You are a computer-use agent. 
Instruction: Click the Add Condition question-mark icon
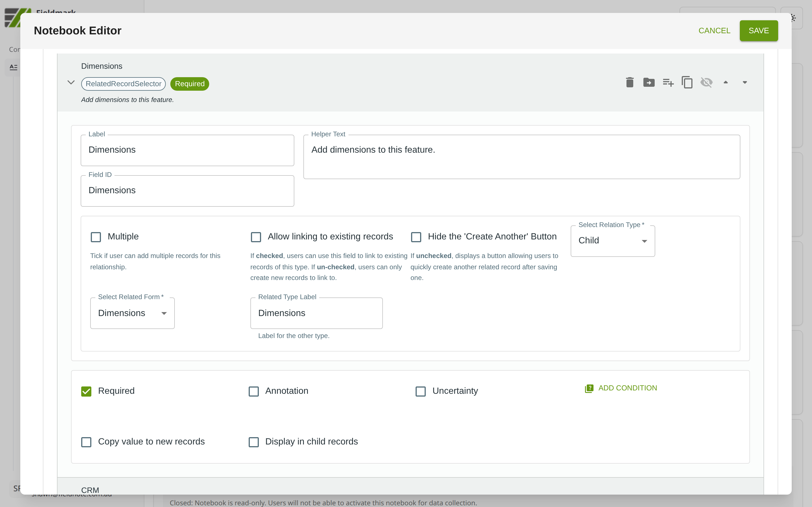(x=589, y=388)
